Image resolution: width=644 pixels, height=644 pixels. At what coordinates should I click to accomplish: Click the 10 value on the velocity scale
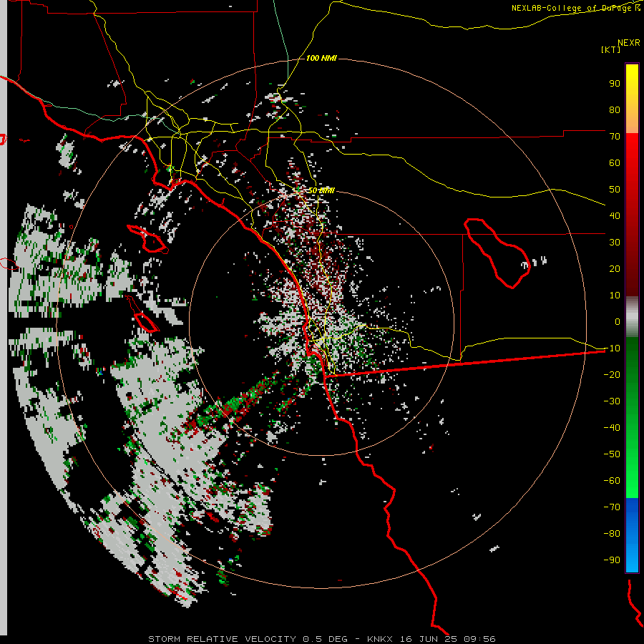(x=615, y=296)
